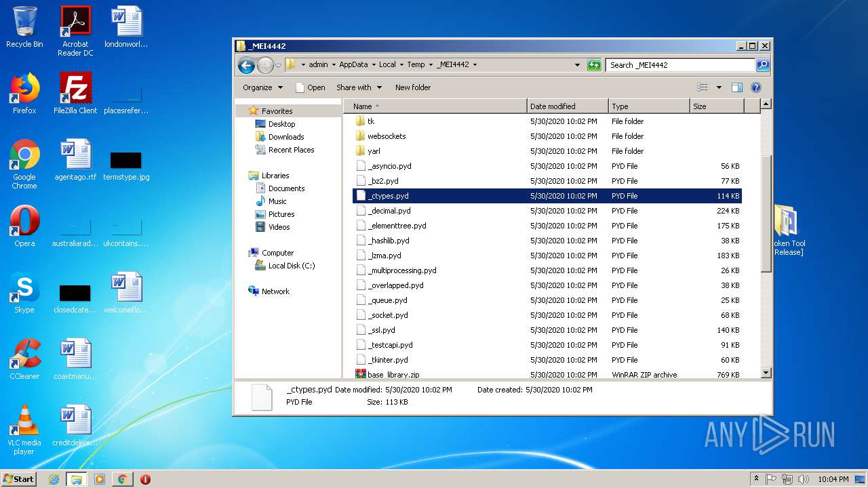
Task: Click the search magnifier icon
Action: click(x=763, y=65)
